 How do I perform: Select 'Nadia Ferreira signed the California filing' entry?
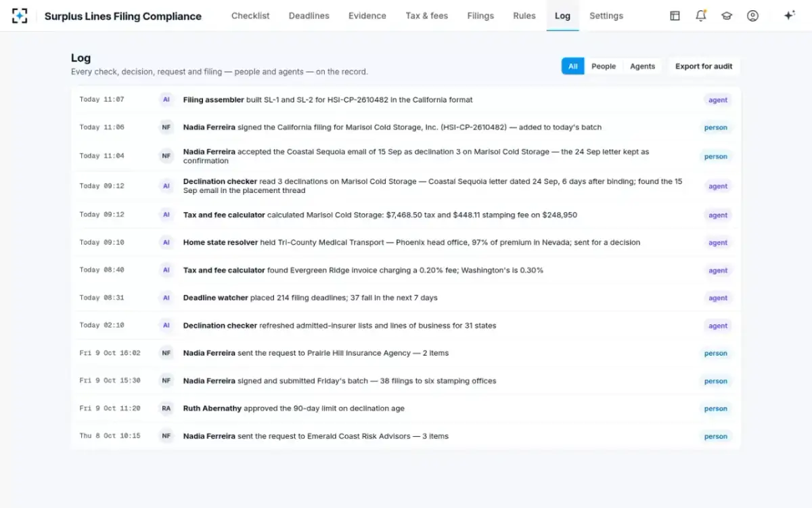pos(406,127)
